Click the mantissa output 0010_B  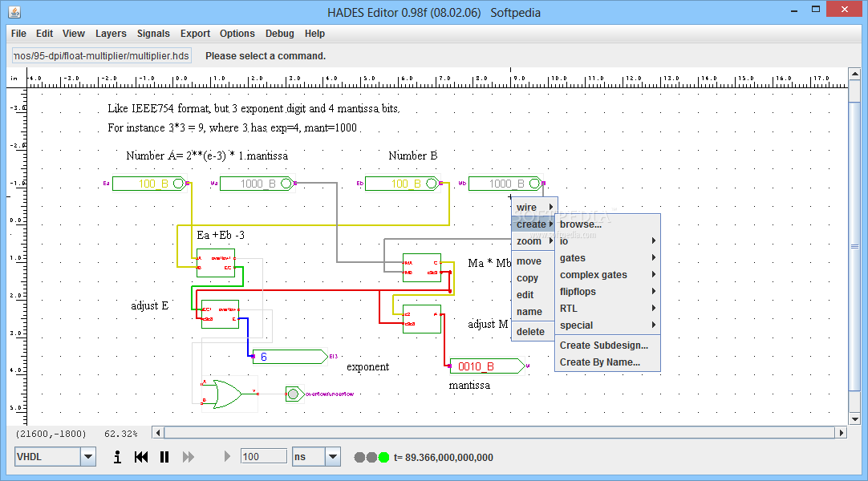487,366
